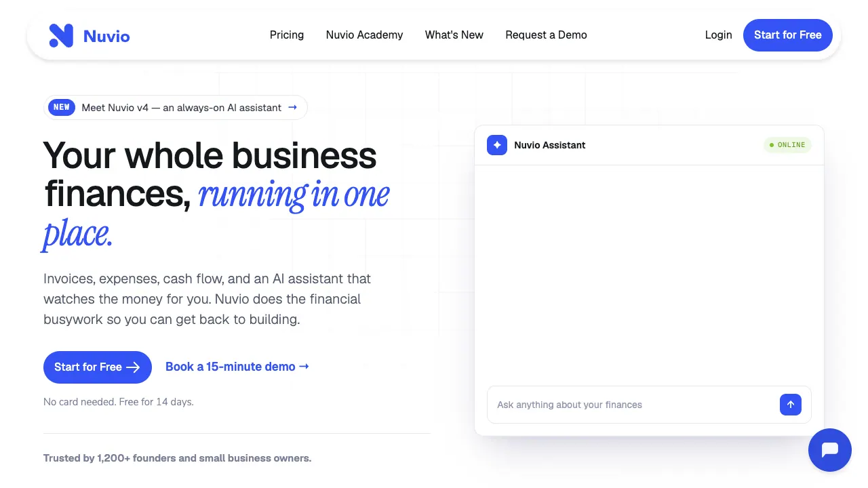868x488 pixels.
Task: Send the message with the arrow-up button
Action: [x=791, y=405]
